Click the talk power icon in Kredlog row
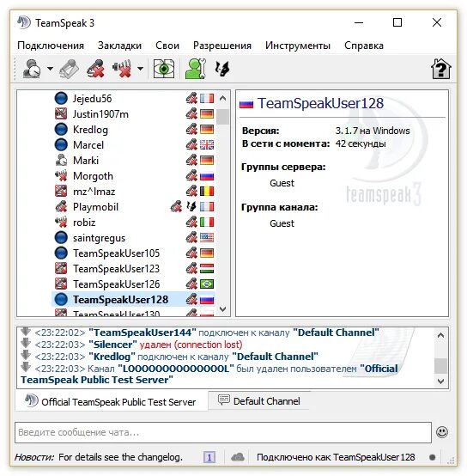 pos(191,130)
